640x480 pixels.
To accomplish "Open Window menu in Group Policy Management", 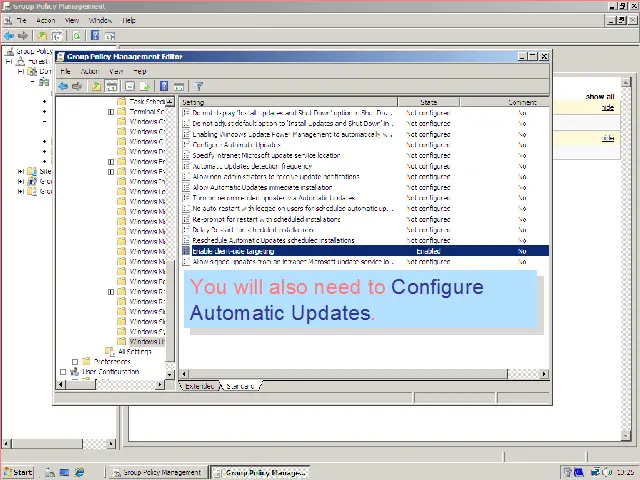I will click(100, 20).
